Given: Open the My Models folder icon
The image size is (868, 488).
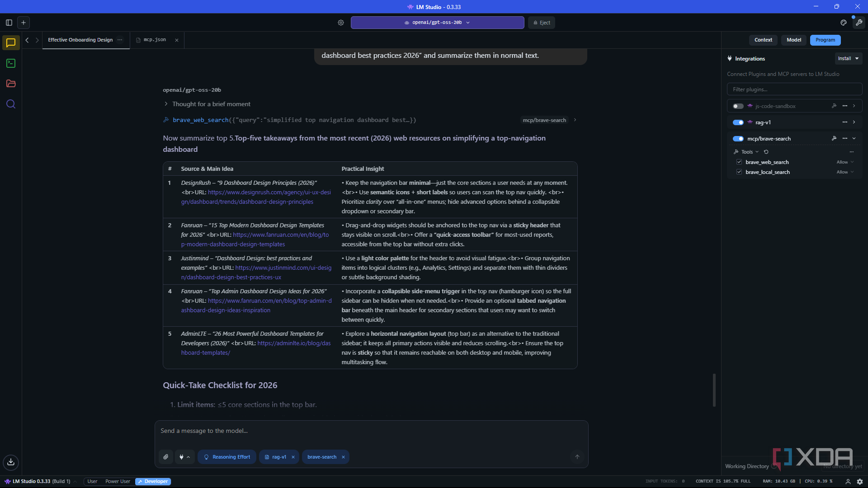Looking at the screenshot, I should pos(11,84).
